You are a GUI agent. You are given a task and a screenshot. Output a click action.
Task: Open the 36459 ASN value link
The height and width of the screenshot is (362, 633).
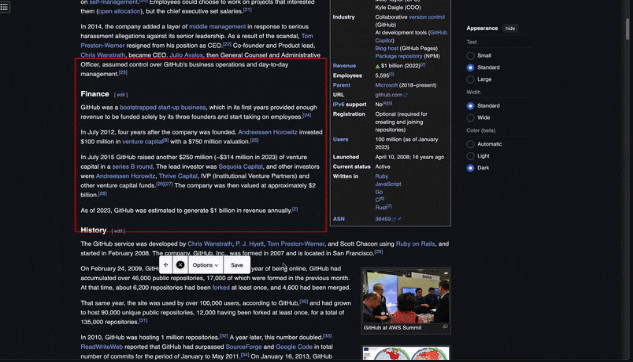pos(383,219)
